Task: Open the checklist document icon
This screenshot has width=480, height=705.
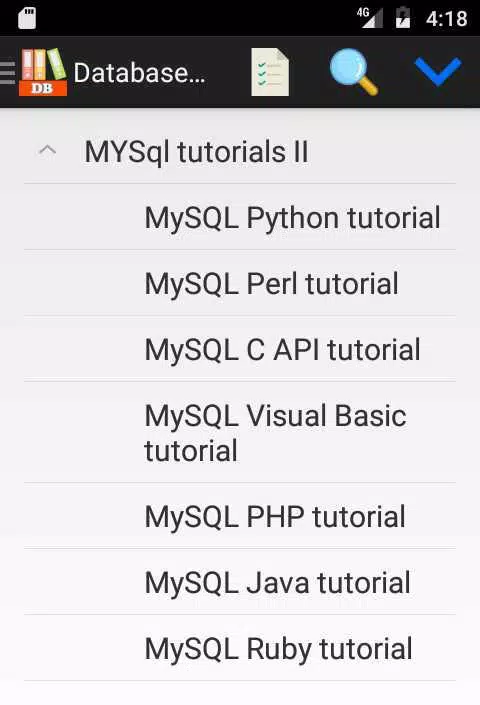Action: 270,72
